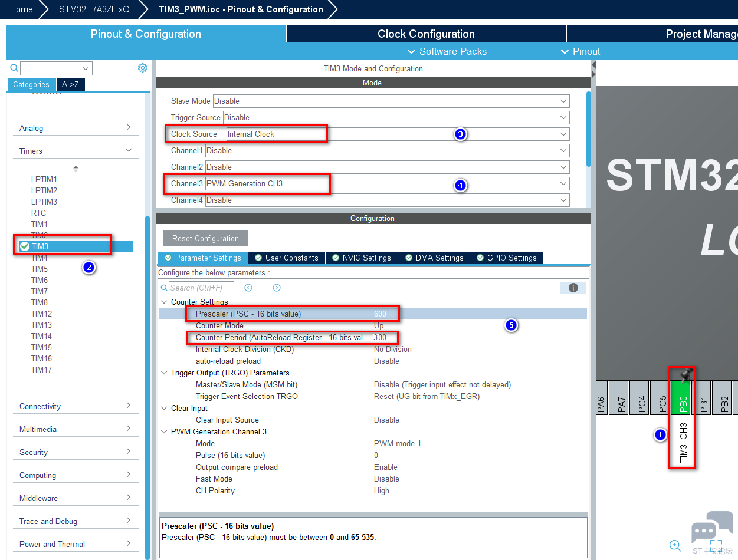
Task: Click the TIM3 enabled checkmark icon
Action: point(24,246)
